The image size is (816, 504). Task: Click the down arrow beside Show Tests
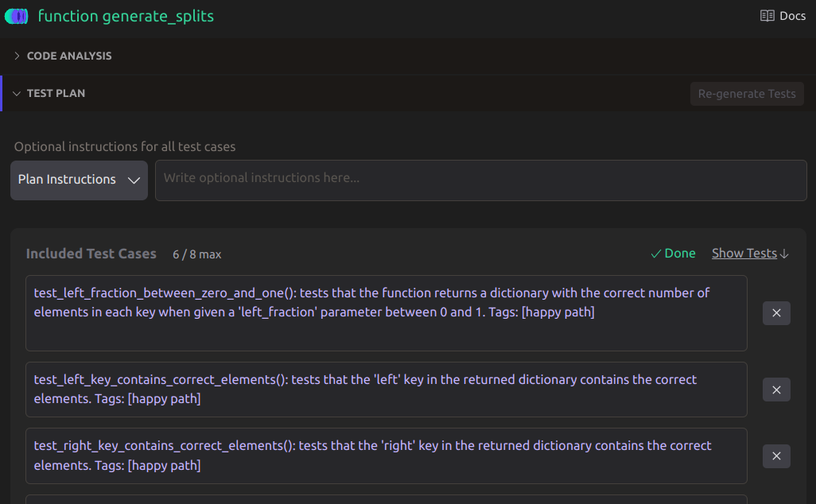784,254
